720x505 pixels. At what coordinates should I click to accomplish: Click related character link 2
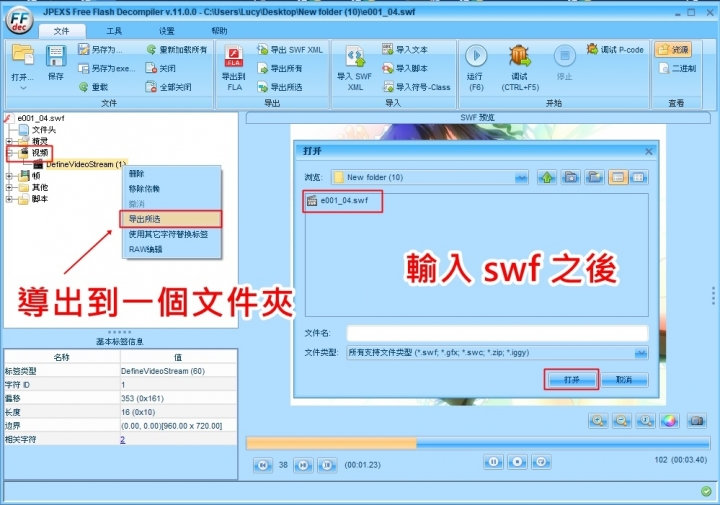(x=123, y=440)
